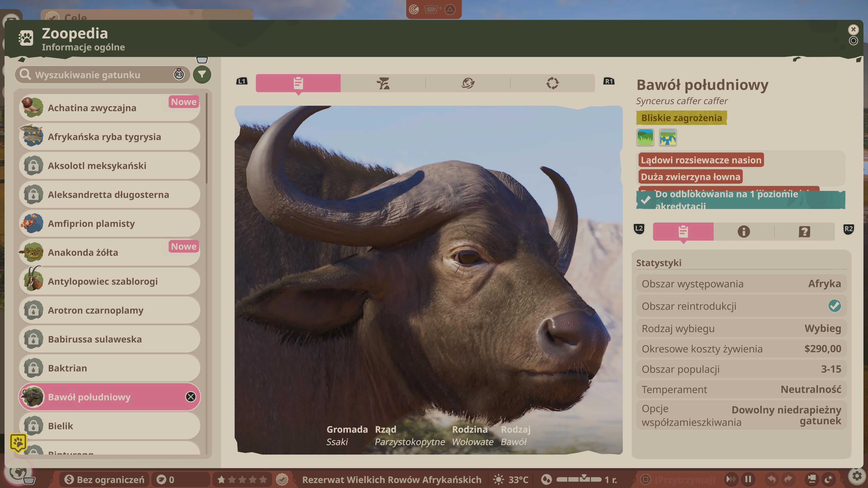
Task: Click the second biome icon beside grassland
Action: click(668, 137)
